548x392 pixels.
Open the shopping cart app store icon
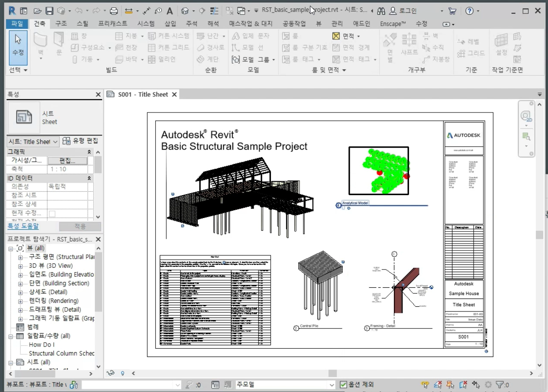(x=452, y=11)
